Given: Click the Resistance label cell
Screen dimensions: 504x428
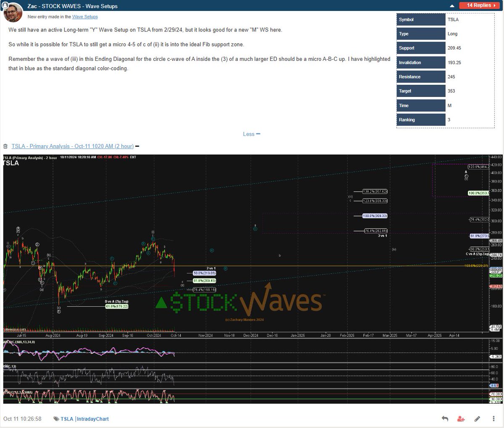Looking at the screenshot, I should pos(421,77).
